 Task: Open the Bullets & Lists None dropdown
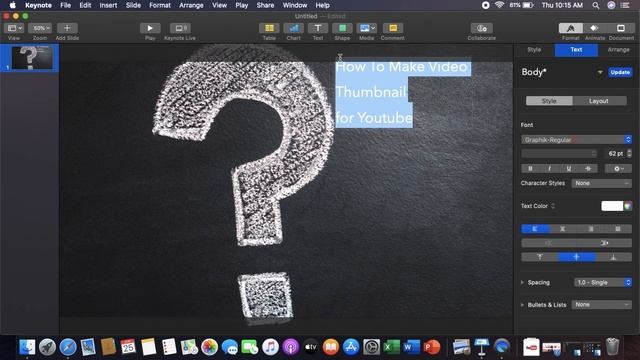coord(602,304)
